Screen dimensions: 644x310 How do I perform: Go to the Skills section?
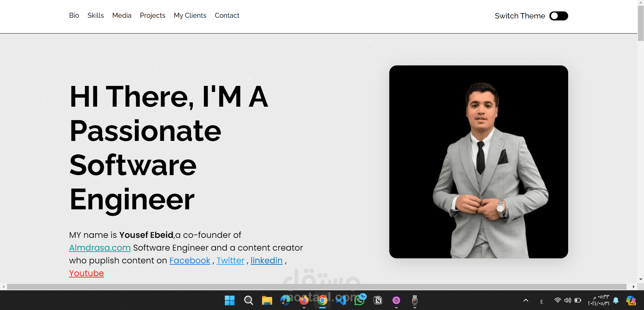click(96, 15)
